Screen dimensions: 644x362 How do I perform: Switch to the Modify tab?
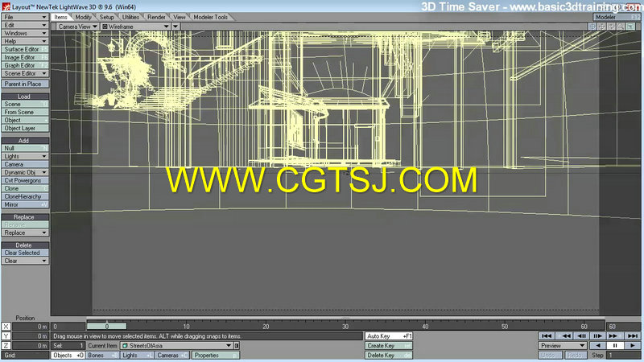84,17
